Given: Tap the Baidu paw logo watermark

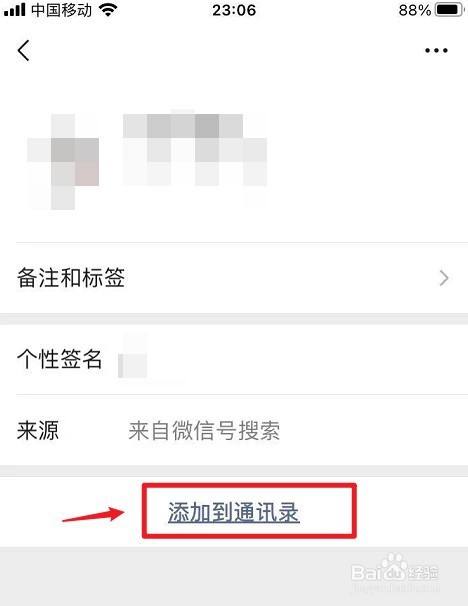Looking at the screenshot, I should point(395,567).
